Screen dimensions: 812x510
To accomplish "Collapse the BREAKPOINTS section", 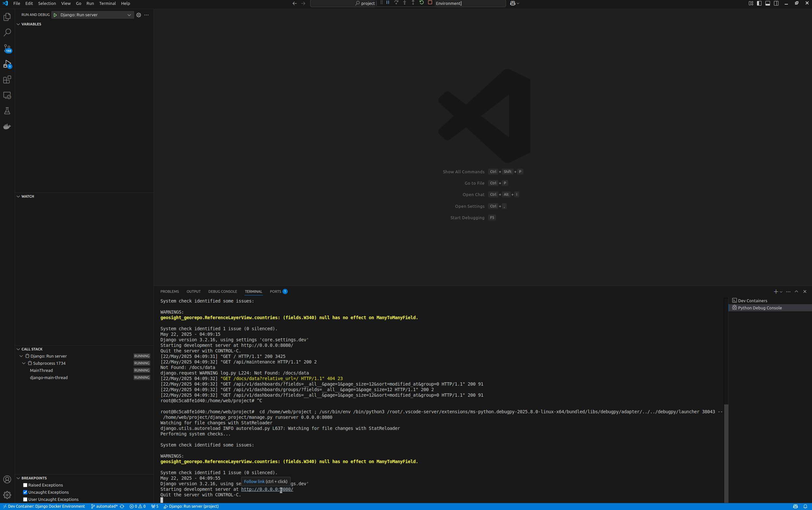I will point(18,478).
